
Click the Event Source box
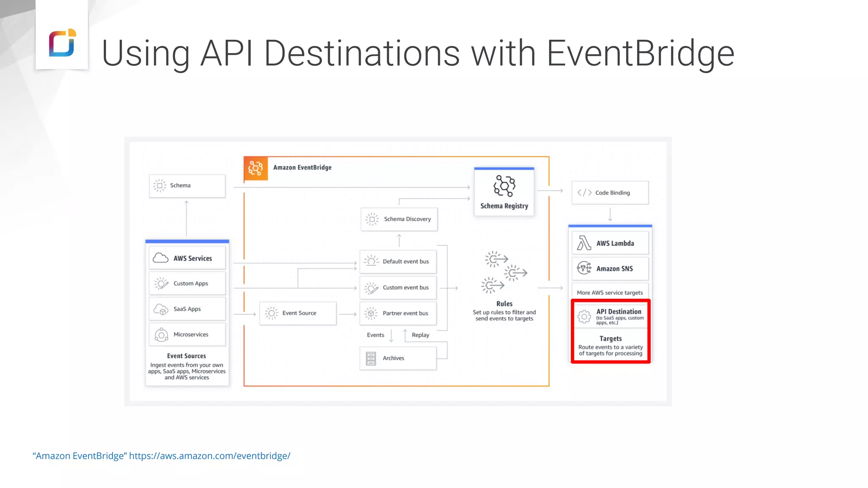coord(298,313)
